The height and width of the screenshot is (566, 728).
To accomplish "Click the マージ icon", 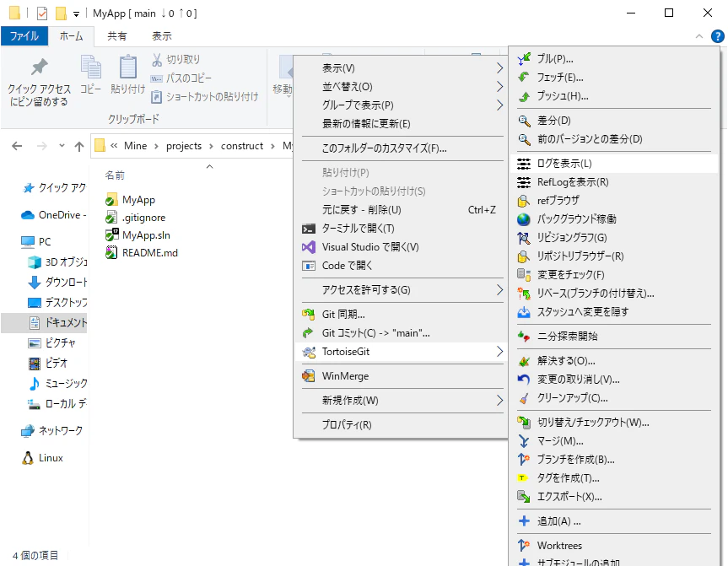I will pyautogui.click(x=524, y=440).
